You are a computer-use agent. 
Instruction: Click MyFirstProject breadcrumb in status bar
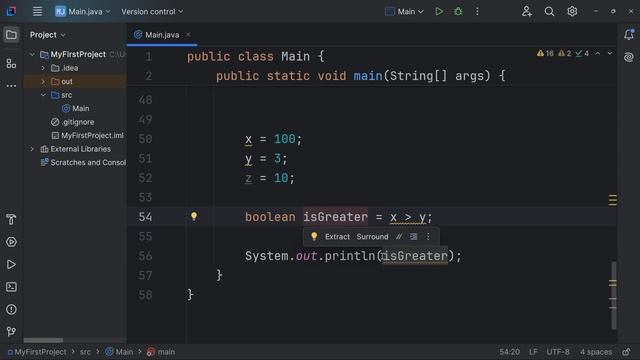click(x=37, y=352)
